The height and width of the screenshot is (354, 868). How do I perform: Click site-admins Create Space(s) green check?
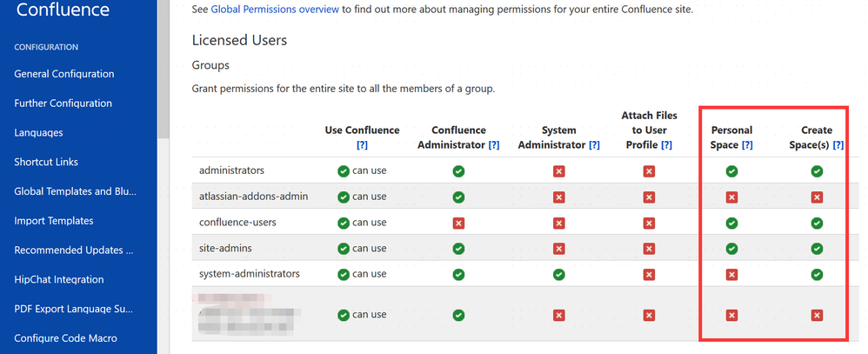(817, 249)
